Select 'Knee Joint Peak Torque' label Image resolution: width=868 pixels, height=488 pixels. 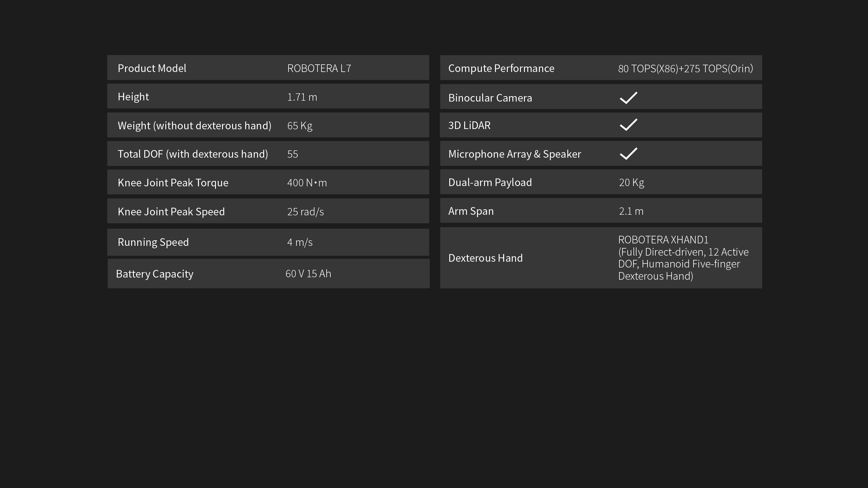pyautogui.click(x=173, y=183)
